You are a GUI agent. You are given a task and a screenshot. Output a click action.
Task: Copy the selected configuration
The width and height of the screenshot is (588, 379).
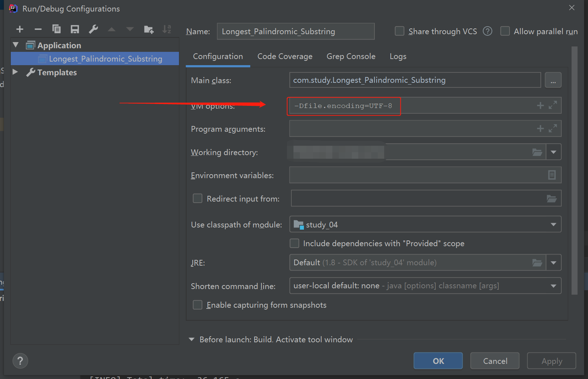57,29
